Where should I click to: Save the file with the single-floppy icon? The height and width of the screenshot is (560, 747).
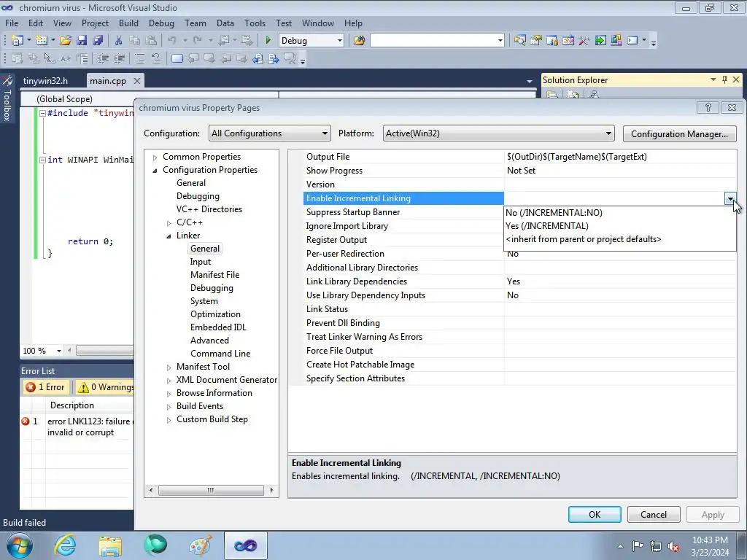[x=82, y=41]
